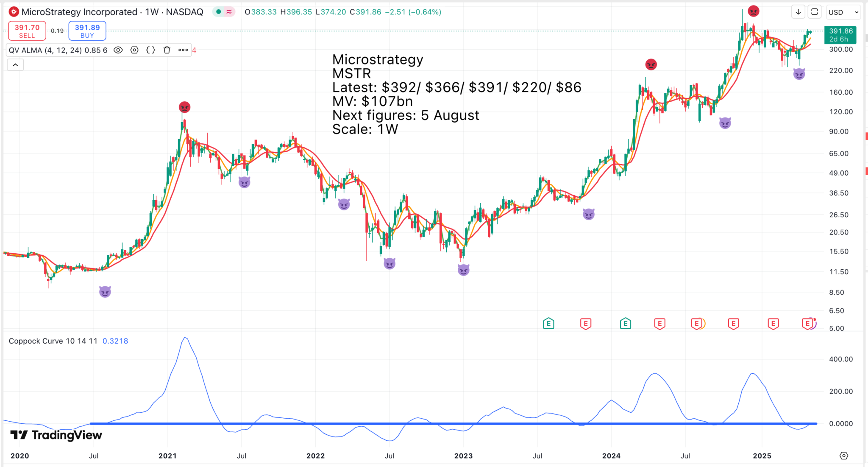Screen dimensions: 868x467
Task: Click the pink approximate-sign data mode icon
Action: (229, 12)
